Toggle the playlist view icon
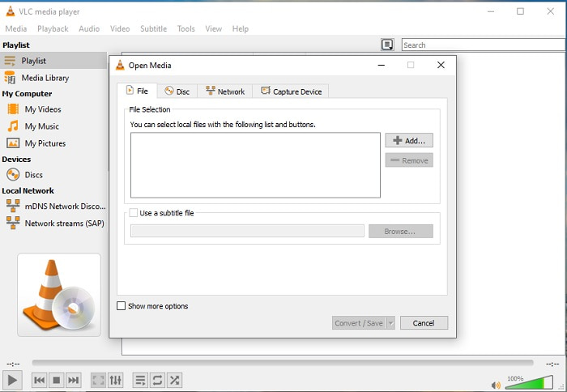 140,380
